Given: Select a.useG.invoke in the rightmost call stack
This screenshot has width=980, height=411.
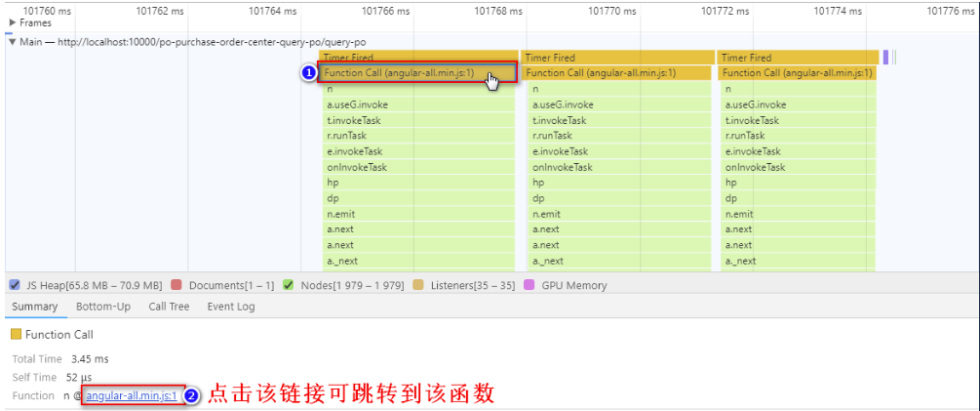Looking at the screenshot, I should point(799,104).
